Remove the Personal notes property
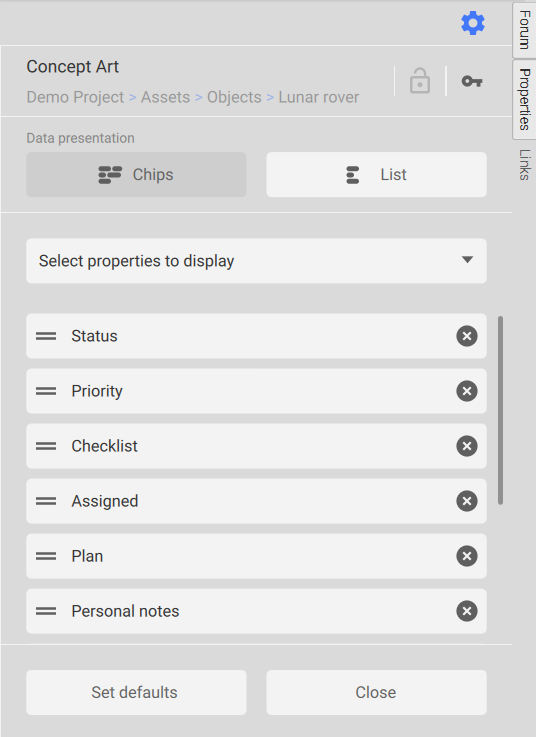 click(x=467, y=611)
